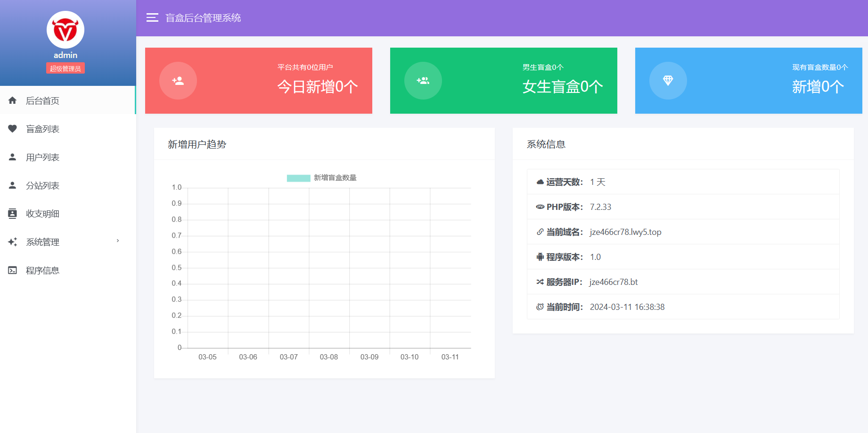Click the 1 天 operating days value

click(598, 182)
